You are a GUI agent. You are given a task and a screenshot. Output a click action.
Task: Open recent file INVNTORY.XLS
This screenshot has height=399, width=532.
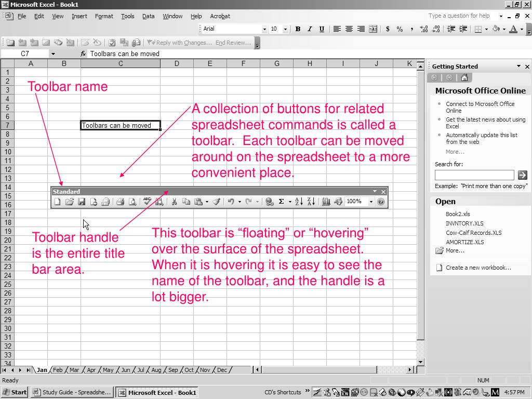click(x=464, y=223)
